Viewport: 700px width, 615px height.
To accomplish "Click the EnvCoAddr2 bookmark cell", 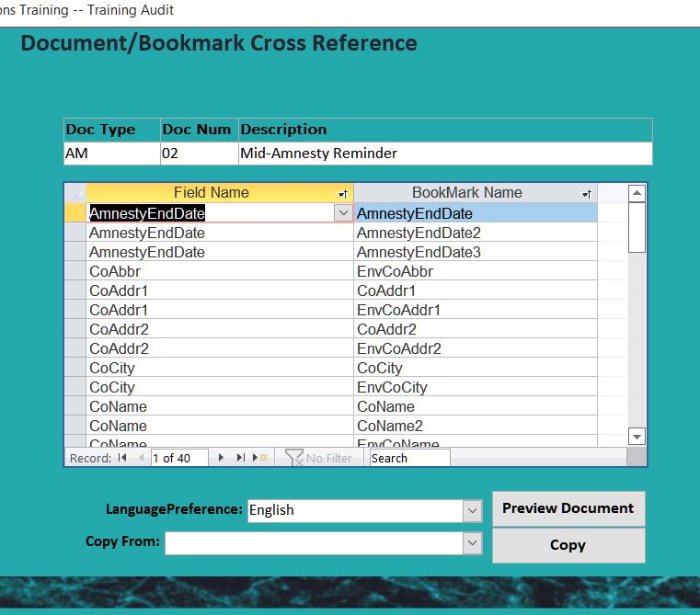I will pyautogui.click(x=476, y=348).
